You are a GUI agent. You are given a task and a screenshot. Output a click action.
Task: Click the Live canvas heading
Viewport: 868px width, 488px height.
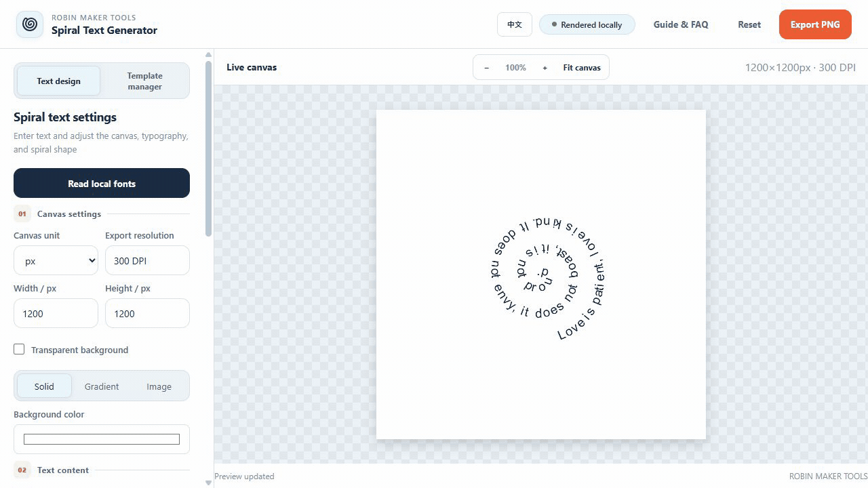[252, 67]
